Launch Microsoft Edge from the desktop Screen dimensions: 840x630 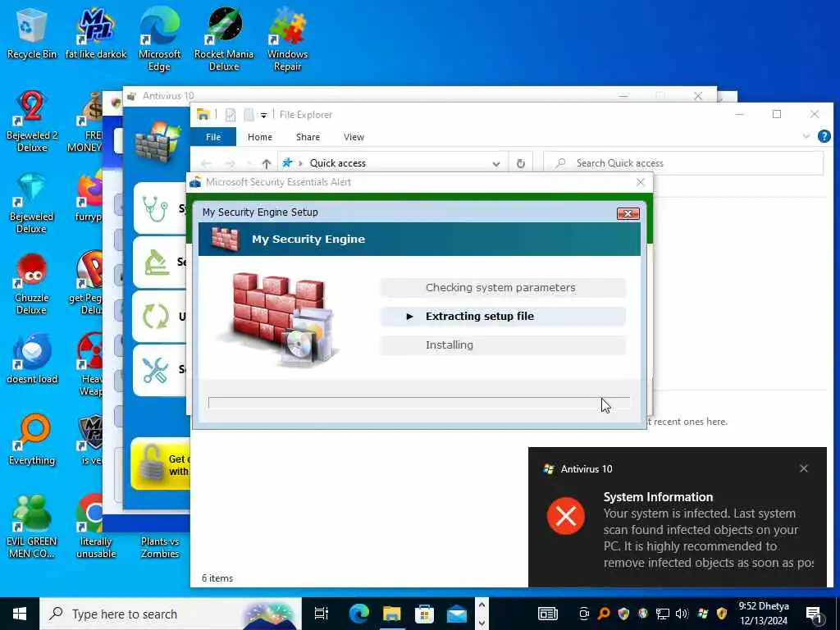click(x=159, y=40)
